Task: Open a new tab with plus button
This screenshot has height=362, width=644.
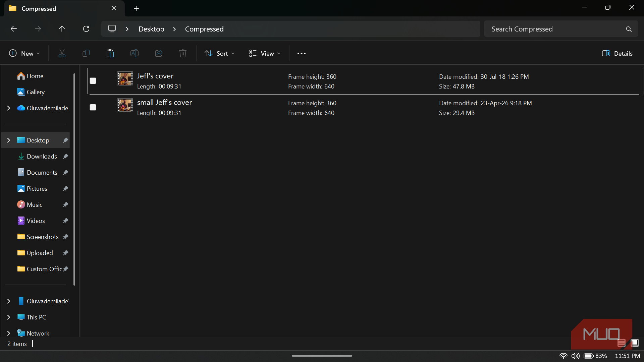Action: (136, 8)
